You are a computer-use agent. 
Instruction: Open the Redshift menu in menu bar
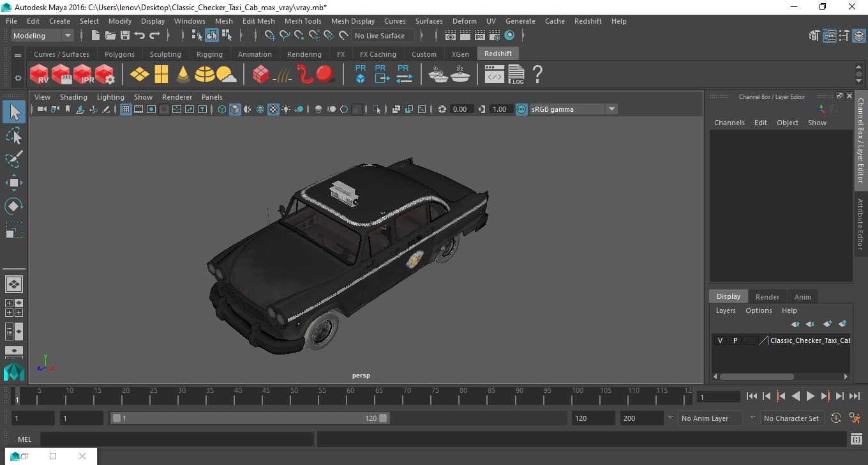(588, 21)
